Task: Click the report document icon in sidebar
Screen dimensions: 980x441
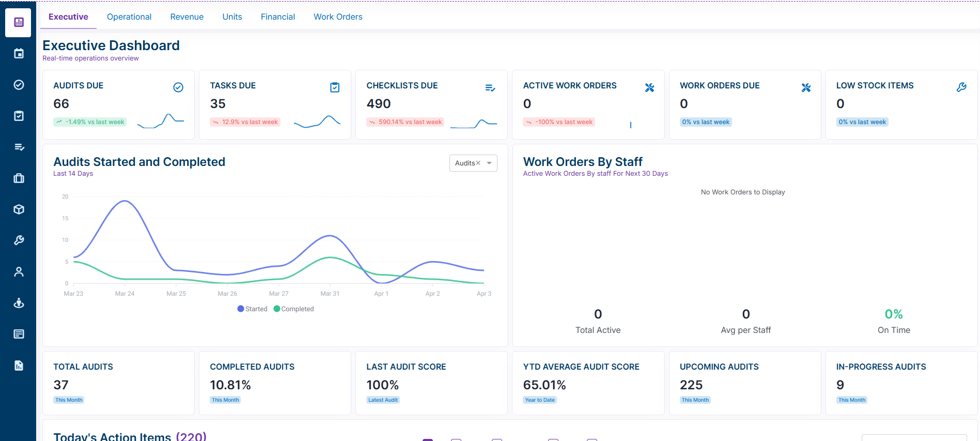Action: [x=19, y=366]
